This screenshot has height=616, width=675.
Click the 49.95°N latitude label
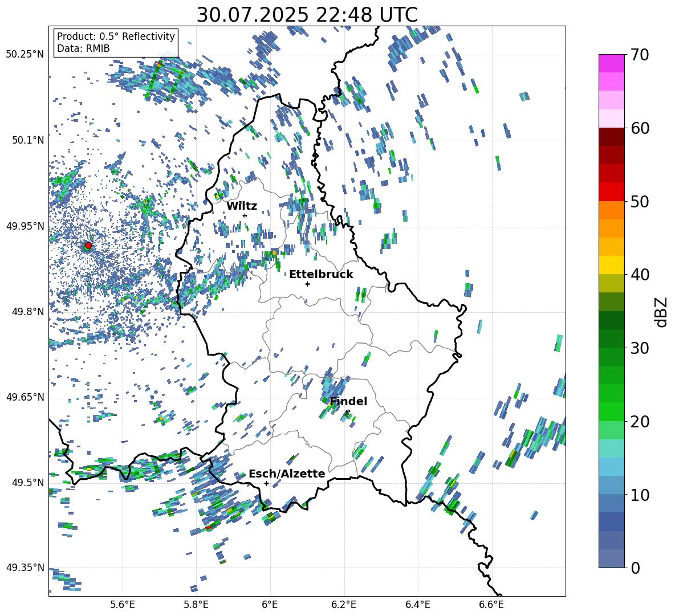[25, 226]
